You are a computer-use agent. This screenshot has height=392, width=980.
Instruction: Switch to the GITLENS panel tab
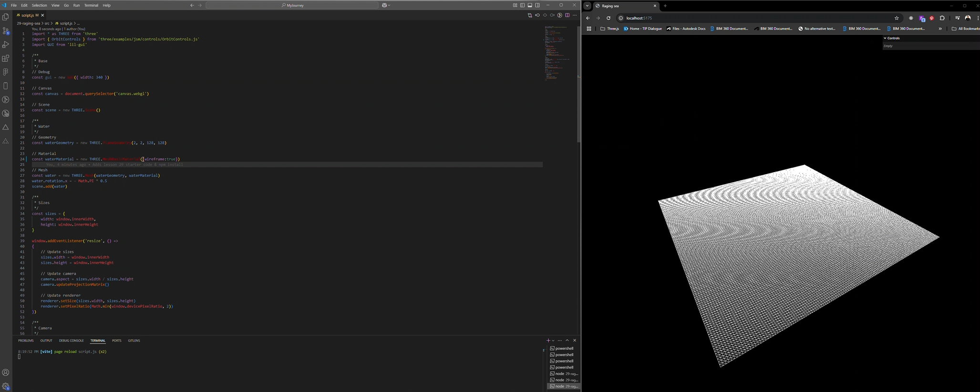click(x=134, y=340)
